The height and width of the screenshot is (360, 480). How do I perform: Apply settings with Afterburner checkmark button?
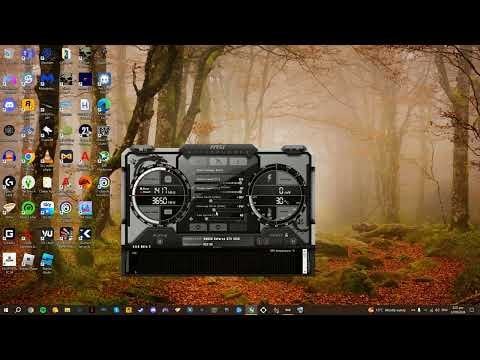click(x=237, y=227)
